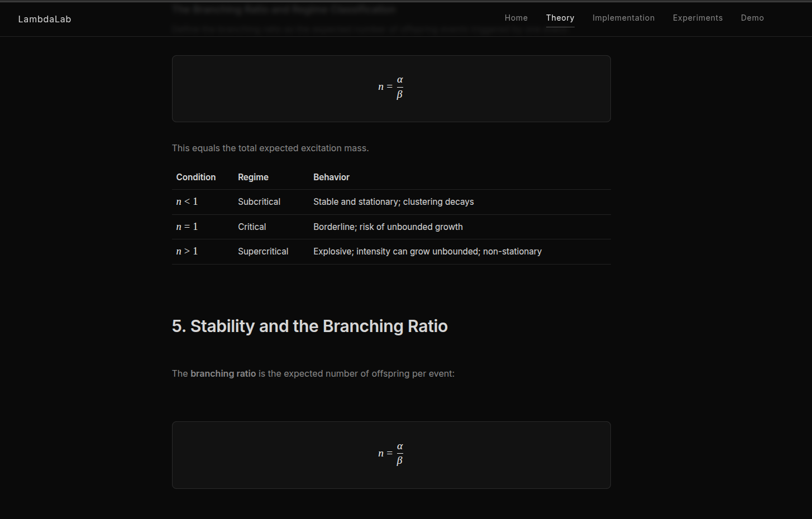
Task: Click the bold 'branching ratio' term
Action: [223, 373]
